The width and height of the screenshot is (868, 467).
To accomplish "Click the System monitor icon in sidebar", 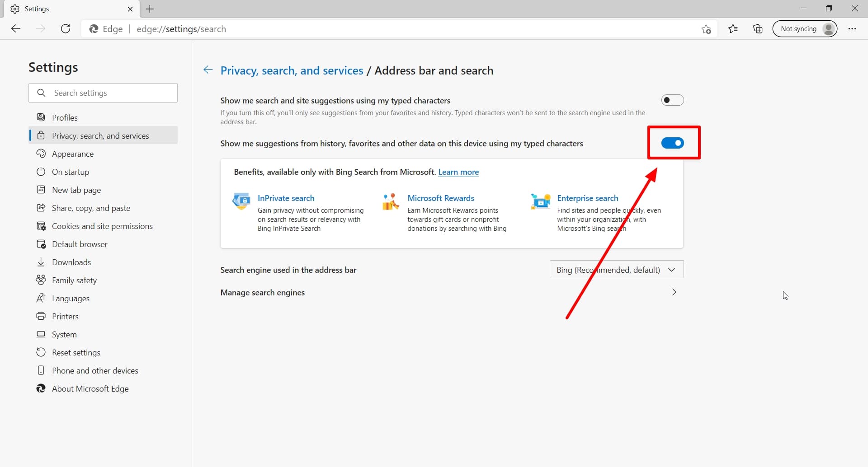I will [41, 334].
